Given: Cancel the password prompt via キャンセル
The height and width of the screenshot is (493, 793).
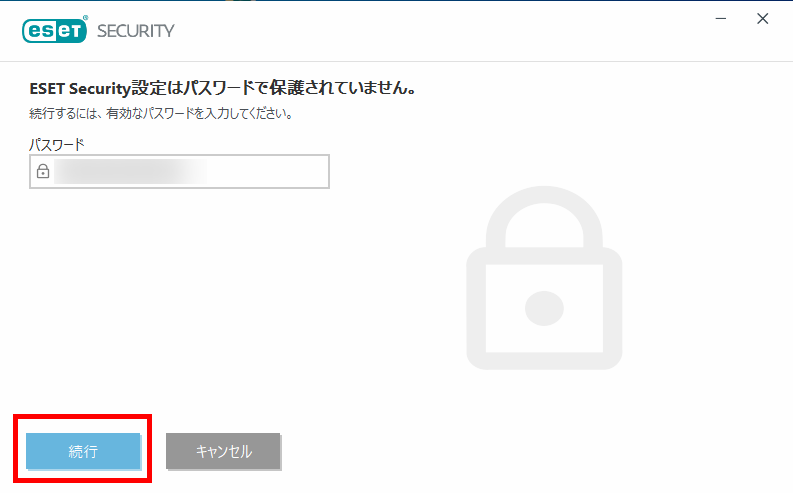Looking at the screenshot, I should (x=223, y=451).
